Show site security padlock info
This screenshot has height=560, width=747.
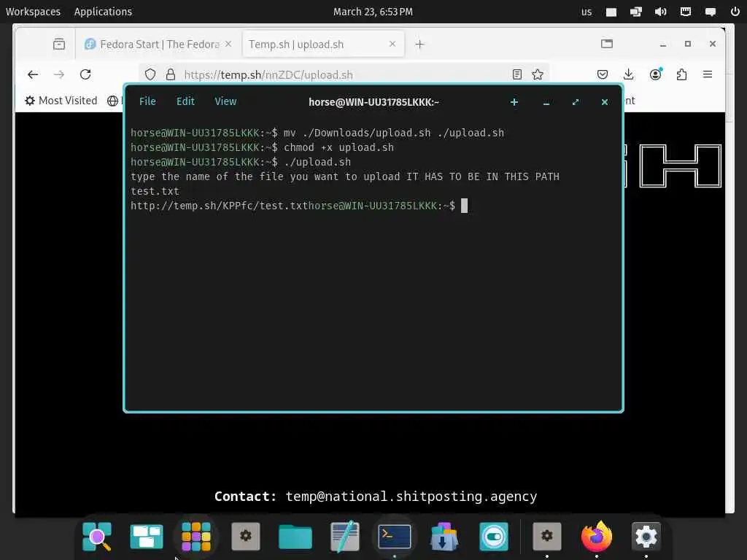click(x=171, y=74)
